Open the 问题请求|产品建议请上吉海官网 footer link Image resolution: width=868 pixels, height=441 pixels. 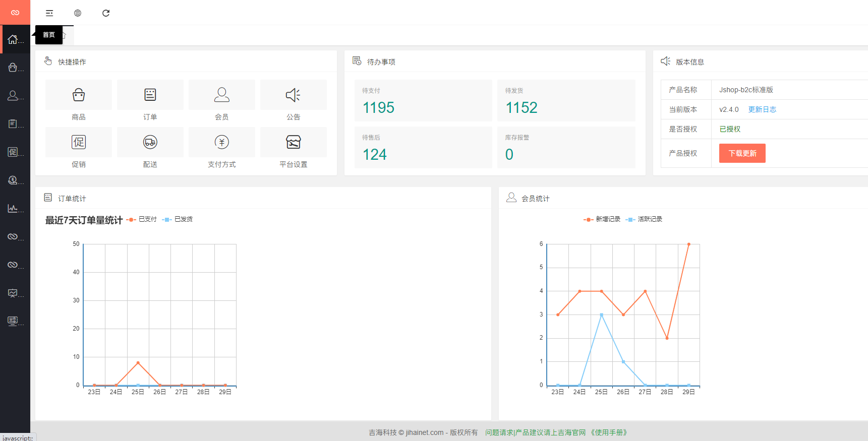(x=535, y=432)
